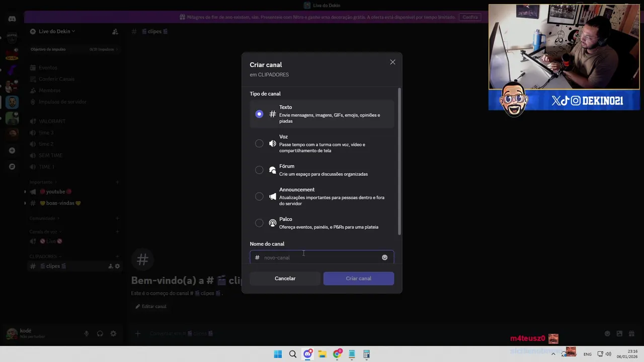Toggle the microphone mute icon

click(x=87, y=334)
